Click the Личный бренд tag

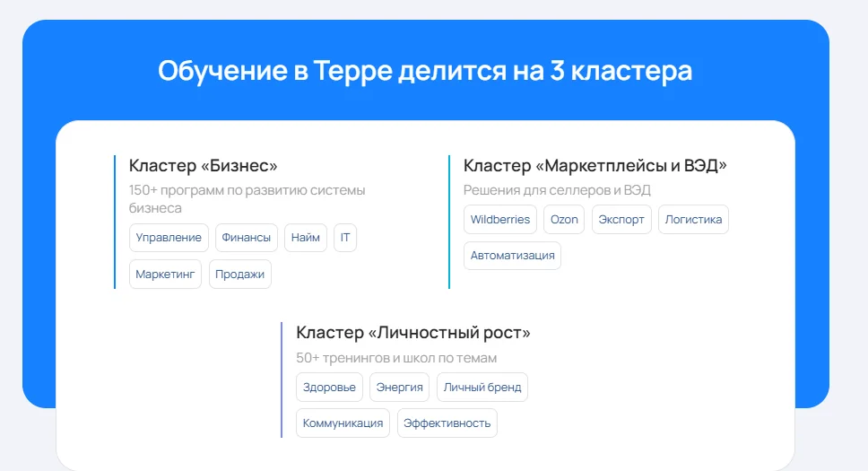click(x=482, y=388)
